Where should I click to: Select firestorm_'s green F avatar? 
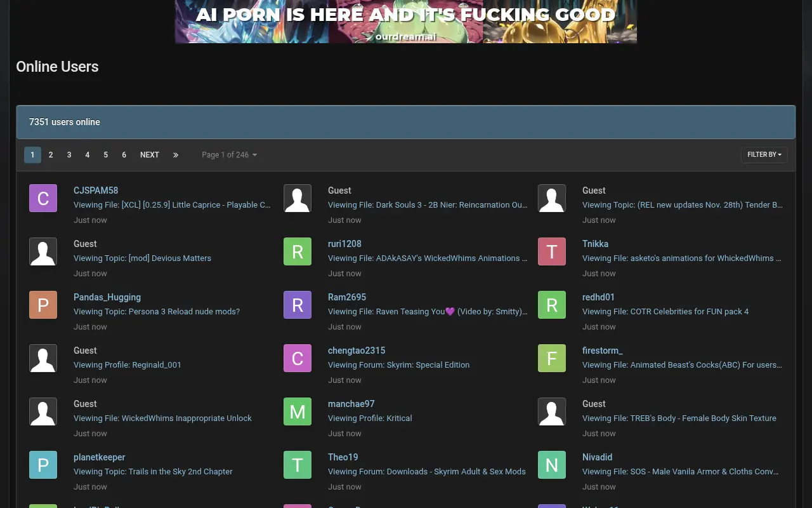[x=552, y=358]
